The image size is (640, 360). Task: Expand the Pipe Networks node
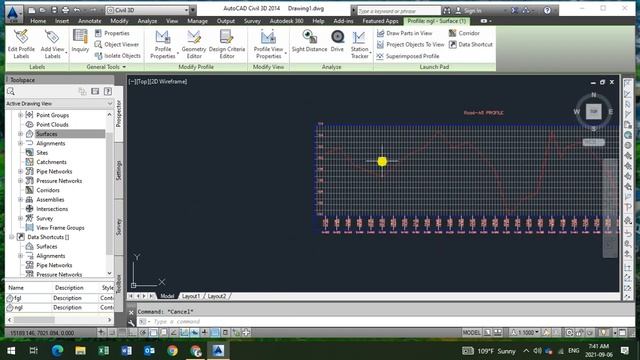pyautogui.click(x=20, y=171)
